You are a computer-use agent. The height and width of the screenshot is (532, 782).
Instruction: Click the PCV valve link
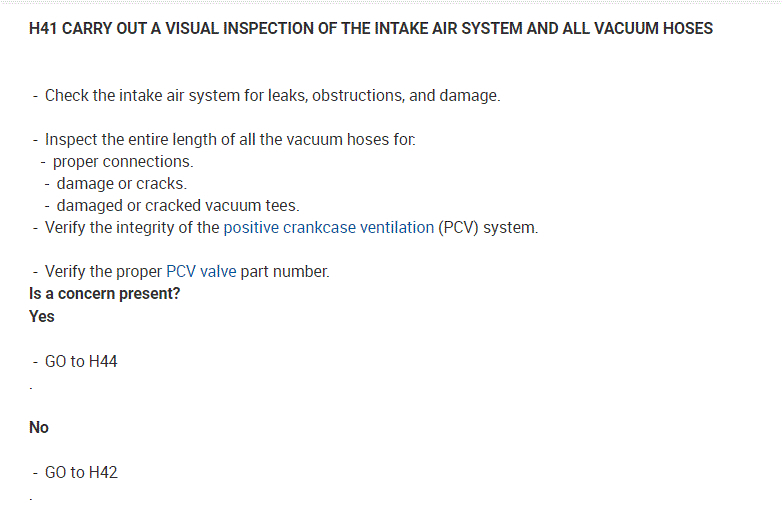tap(201, 272)
